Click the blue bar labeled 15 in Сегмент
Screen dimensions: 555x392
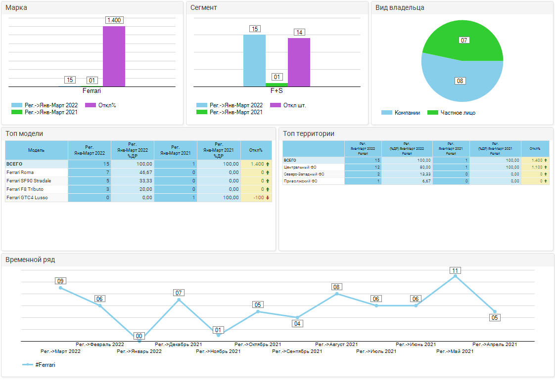254,60
